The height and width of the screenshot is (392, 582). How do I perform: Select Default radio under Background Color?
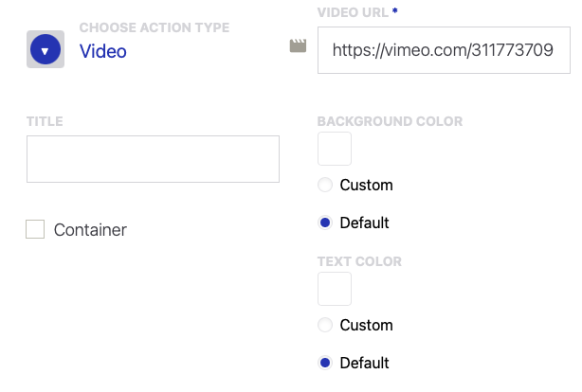[x=325, y=223]
